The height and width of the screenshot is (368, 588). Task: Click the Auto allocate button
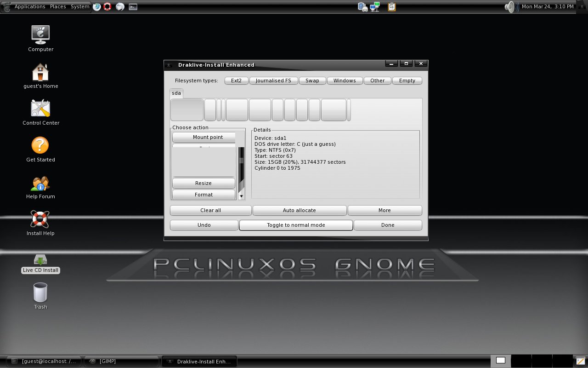pos(300,210)
